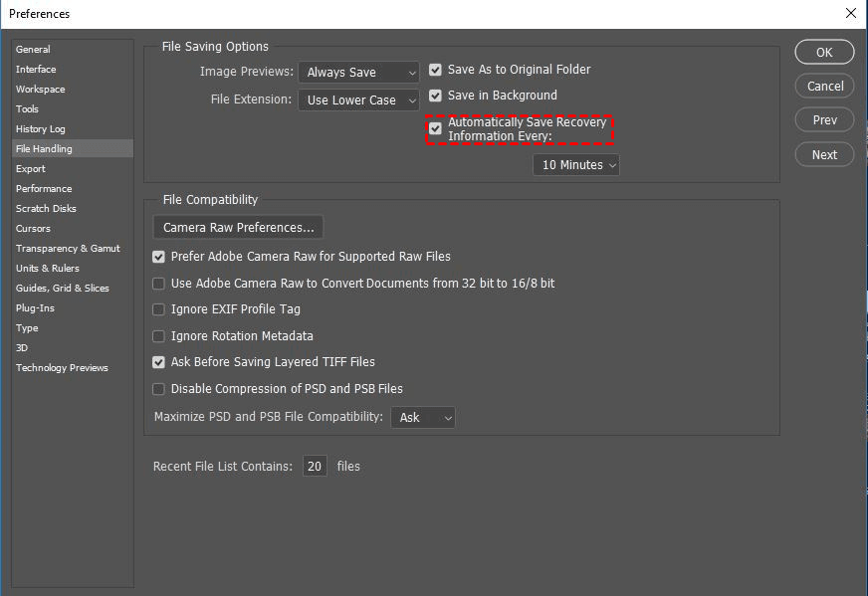Viewport: 868px width, 596px height.
Task: Enable Ignore EXIF Profile Tag
Action: pos(158,309)
